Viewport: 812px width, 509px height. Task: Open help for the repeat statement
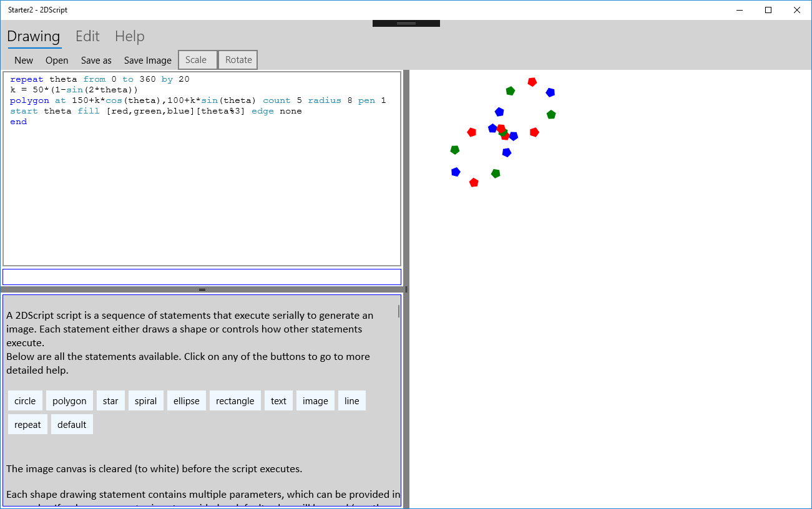pyautogui.click(x=27, y=424)
